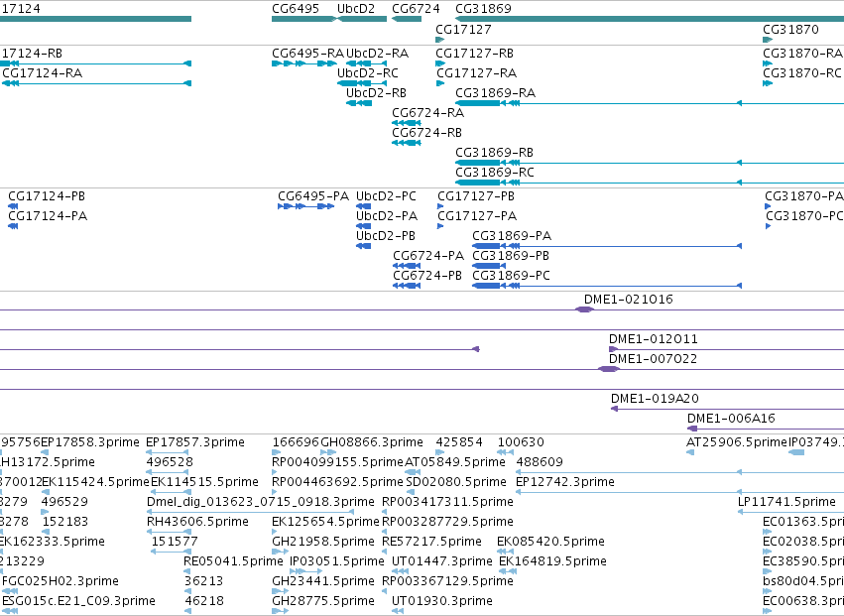Select EST EK085420.5prime
The width and height of the screenshot is (844, 616).
point(550,542)
